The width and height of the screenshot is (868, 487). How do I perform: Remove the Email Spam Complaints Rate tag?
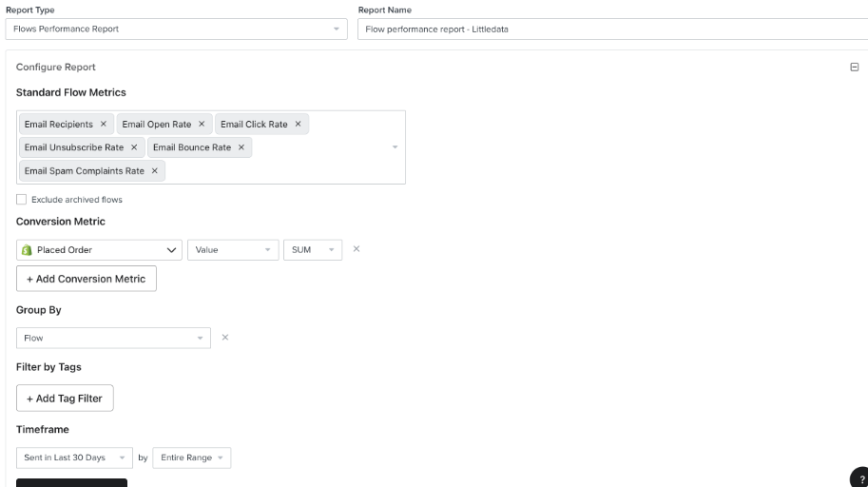tap(154, 170)
